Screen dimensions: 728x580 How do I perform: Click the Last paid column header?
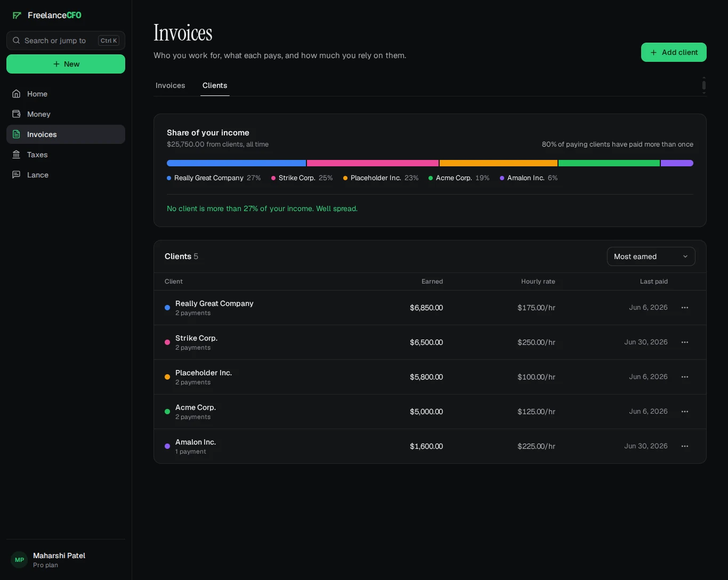654,281
